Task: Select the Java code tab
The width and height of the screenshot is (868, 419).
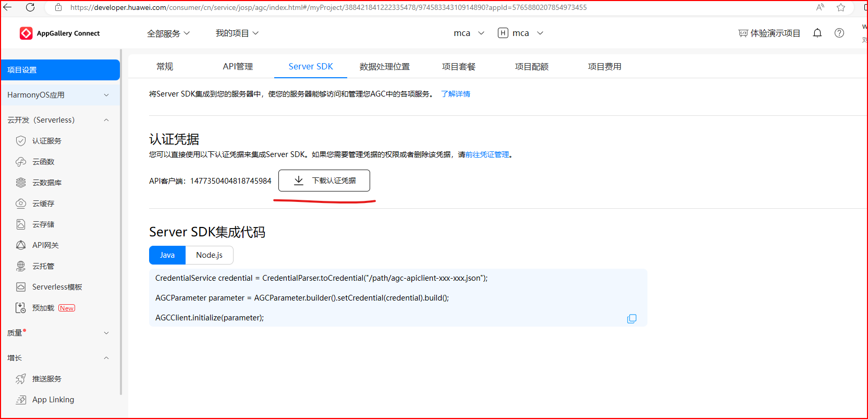Action: coord(167,255)
